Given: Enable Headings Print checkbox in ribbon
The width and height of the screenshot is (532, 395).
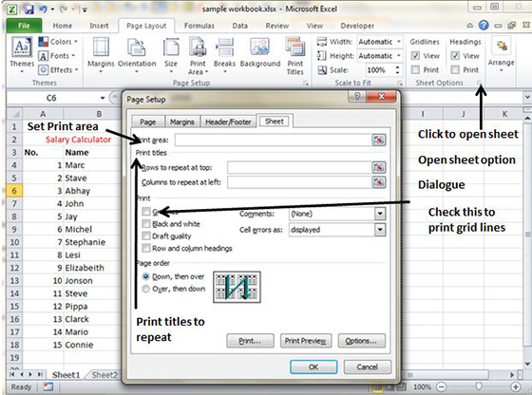Looking at the screenshot, I should (x=455, y=69).
